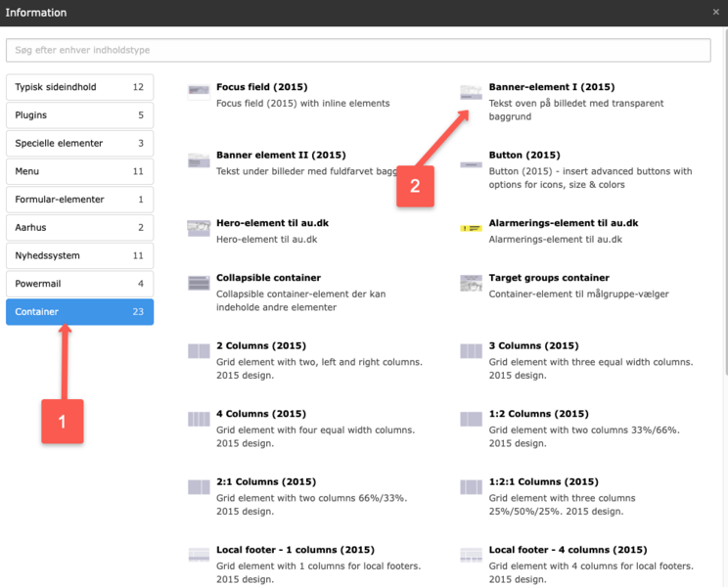Select the 3 Columns (2015) grid icon
The width and height of the screenshot is (728, 587).
[x=472, y=351]
